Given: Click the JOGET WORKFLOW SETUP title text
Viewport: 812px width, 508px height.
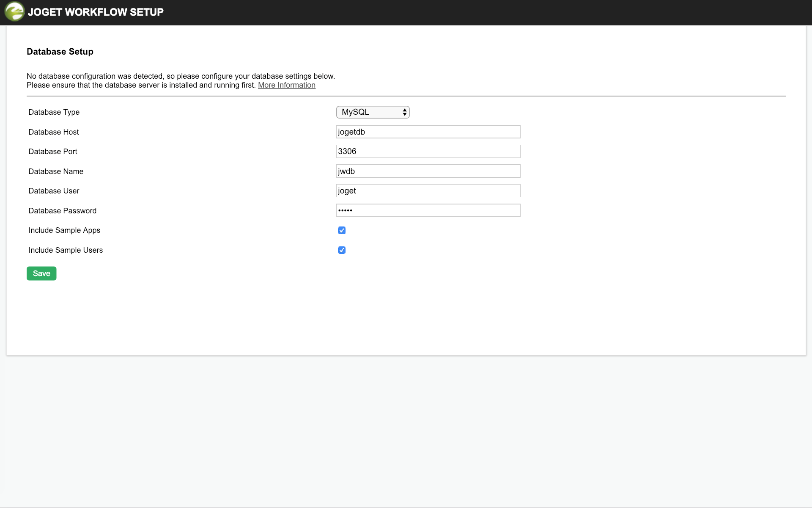Looking at the screenshot, I should (96, 12).
